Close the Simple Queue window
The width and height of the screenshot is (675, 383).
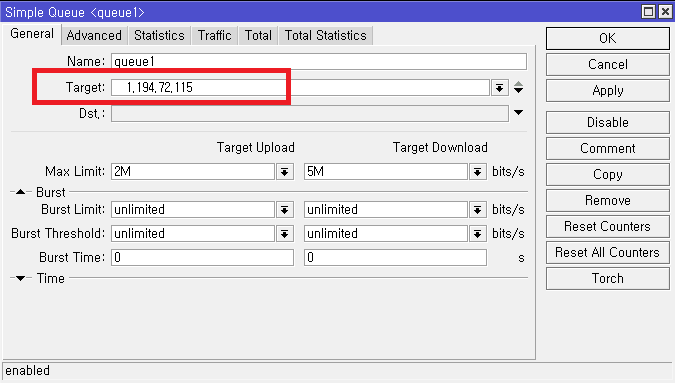[x=665, y=12]
